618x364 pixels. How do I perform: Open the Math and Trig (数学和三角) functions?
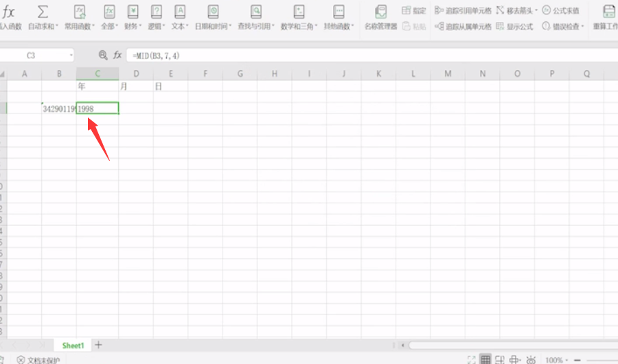click(x=299, y=17)
